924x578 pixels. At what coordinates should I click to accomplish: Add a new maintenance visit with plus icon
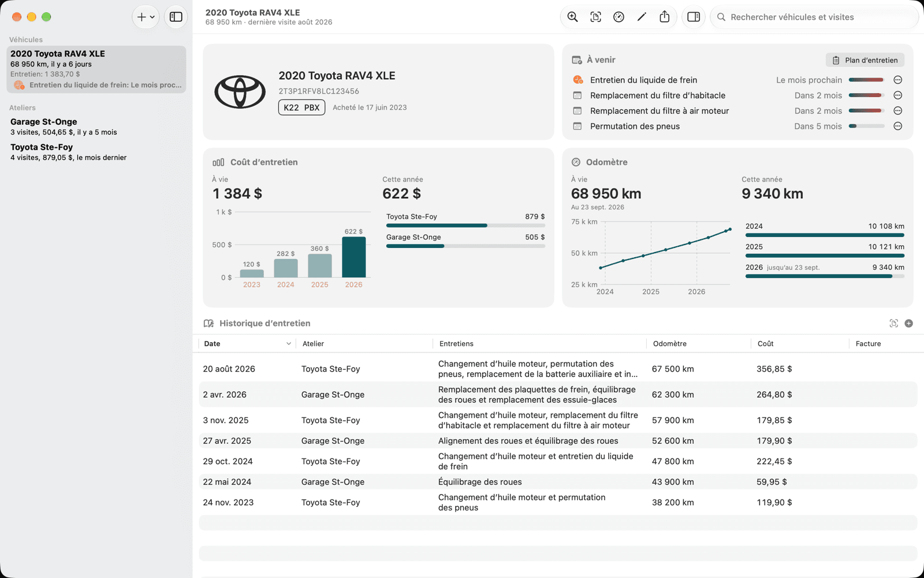[909, 323]
